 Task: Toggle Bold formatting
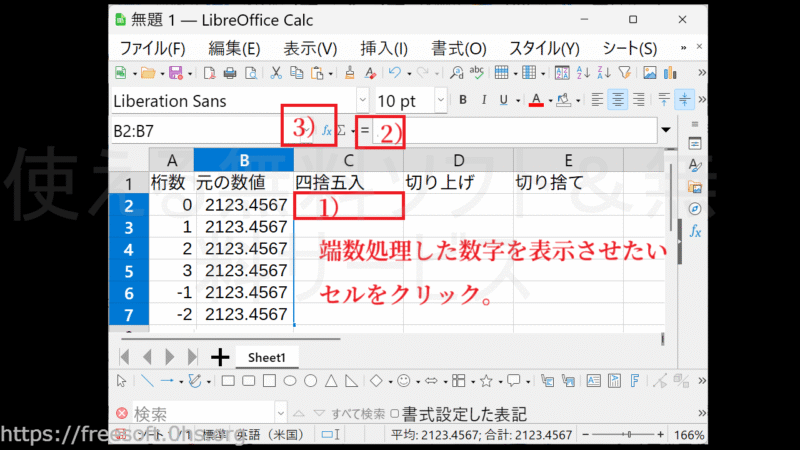coord(463,101)
